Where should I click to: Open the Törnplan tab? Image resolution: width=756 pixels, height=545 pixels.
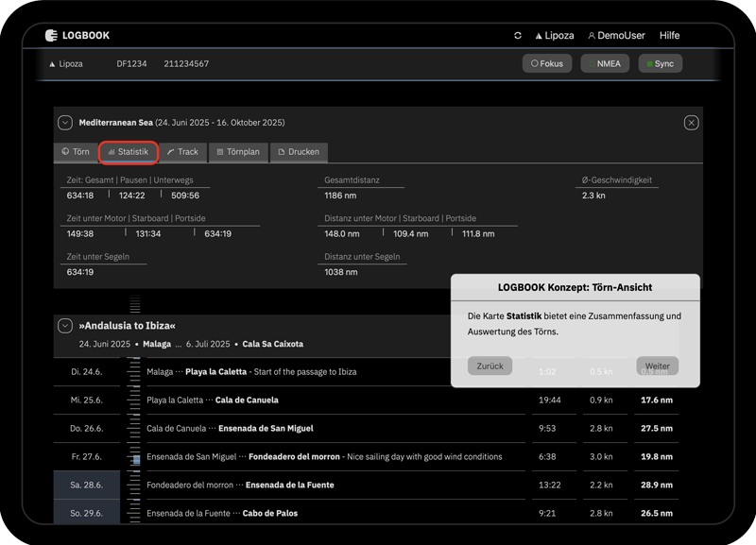coord(238,152)
